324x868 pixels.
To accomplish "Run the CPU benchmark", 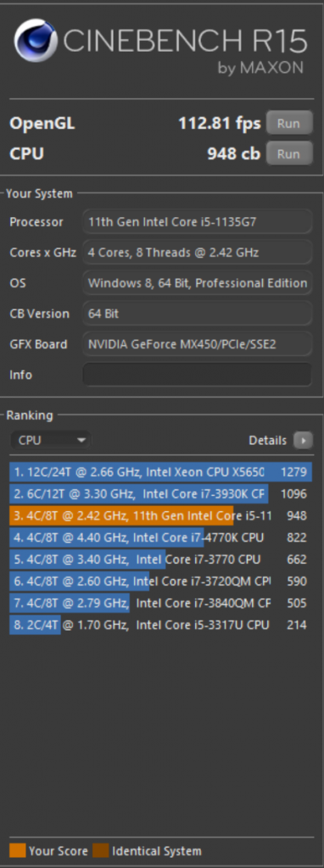I will tap(289, 153).
